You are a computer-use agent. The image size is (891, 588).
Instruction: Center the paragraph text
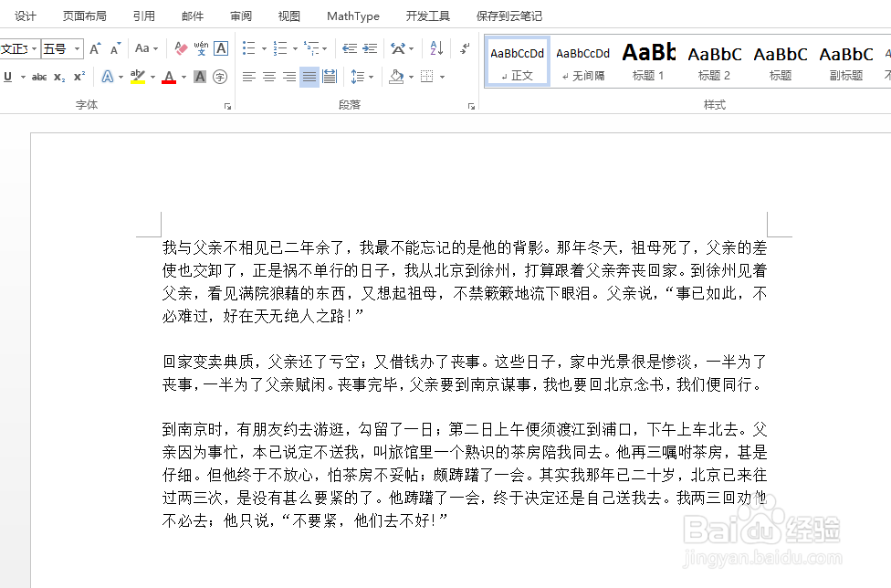point(269,77)
